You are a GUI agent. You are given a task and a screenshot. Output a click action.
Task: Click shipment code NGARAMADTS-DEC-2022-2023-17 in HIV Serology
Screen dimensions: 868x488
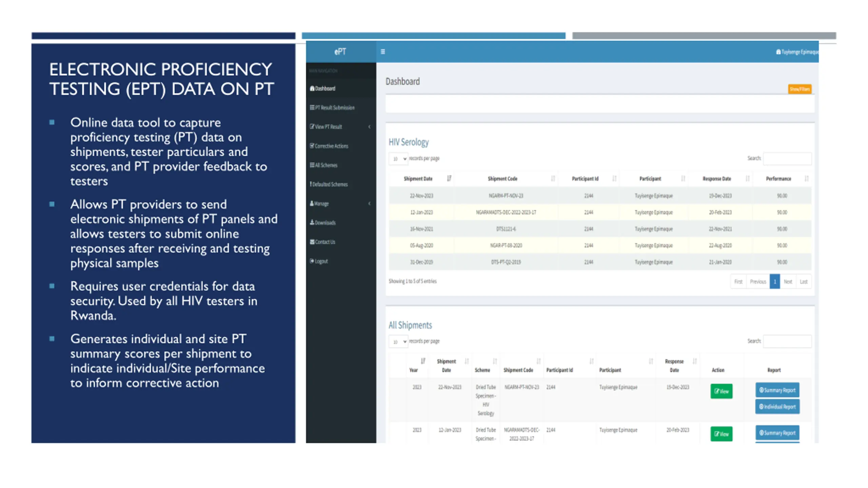(x=506, y=212)
